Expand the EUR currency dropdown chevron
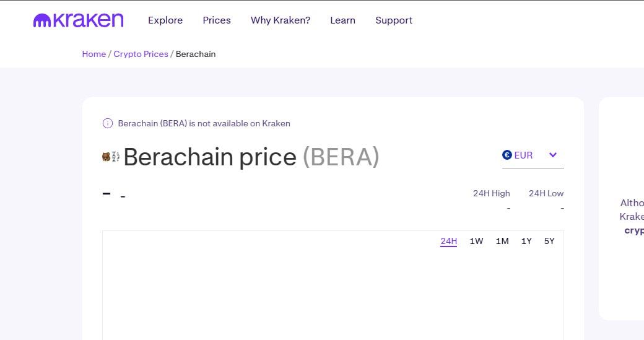 553,155
